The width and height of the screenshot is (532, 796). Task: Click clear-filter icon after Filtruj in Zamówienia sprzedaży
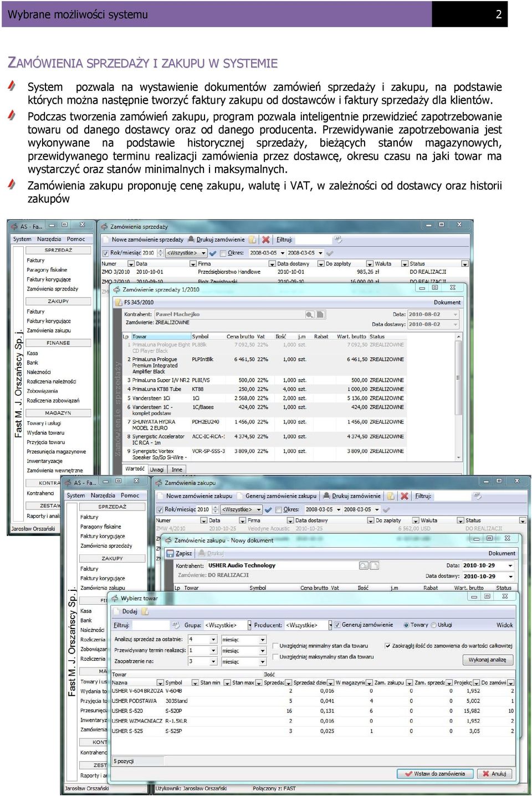338,239
